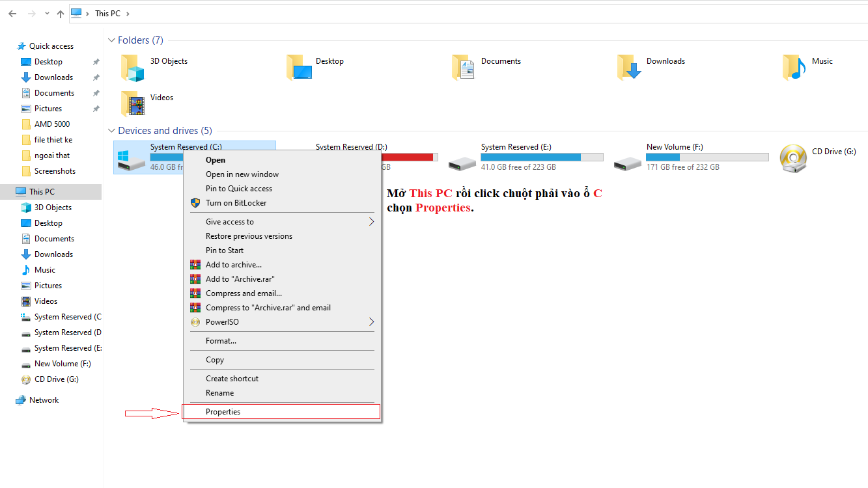Select Screenshots folder in Quick access
Image resolution: width=868 pixels, height=488 pixels.
[55, 171]
